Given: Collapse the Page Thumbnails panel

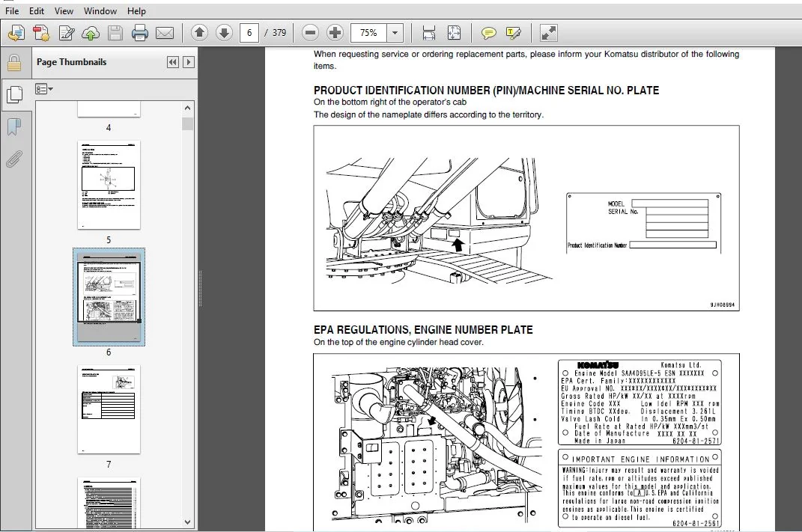Looking at the screenshot, I should 173,62.
